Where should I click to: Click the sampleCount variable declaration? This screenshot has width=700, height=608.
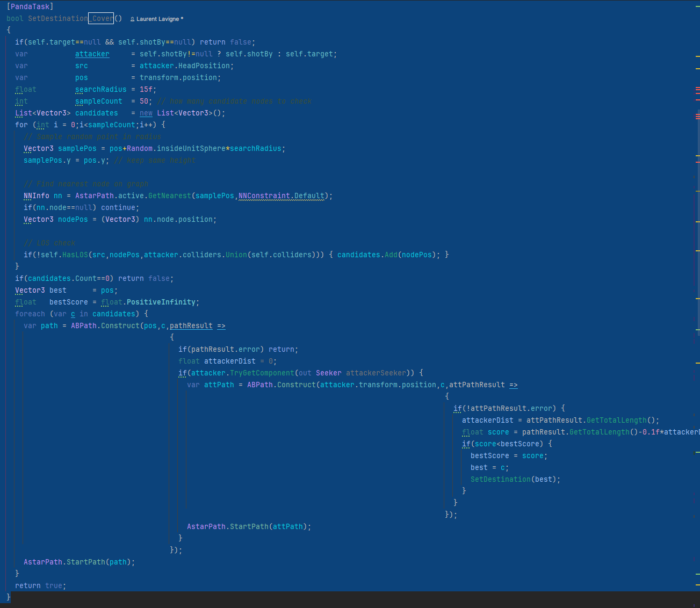coord(98,102)
